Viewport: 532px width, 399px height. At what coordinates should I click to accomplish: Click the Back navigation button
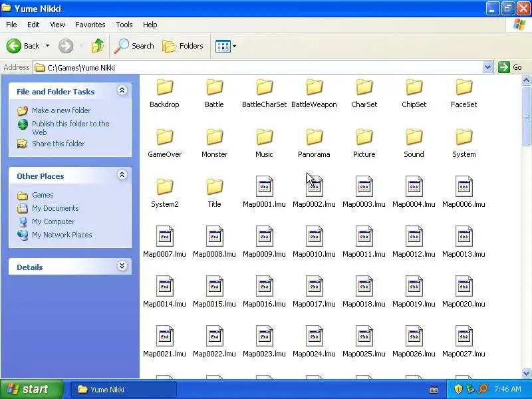tap(23, 46)
